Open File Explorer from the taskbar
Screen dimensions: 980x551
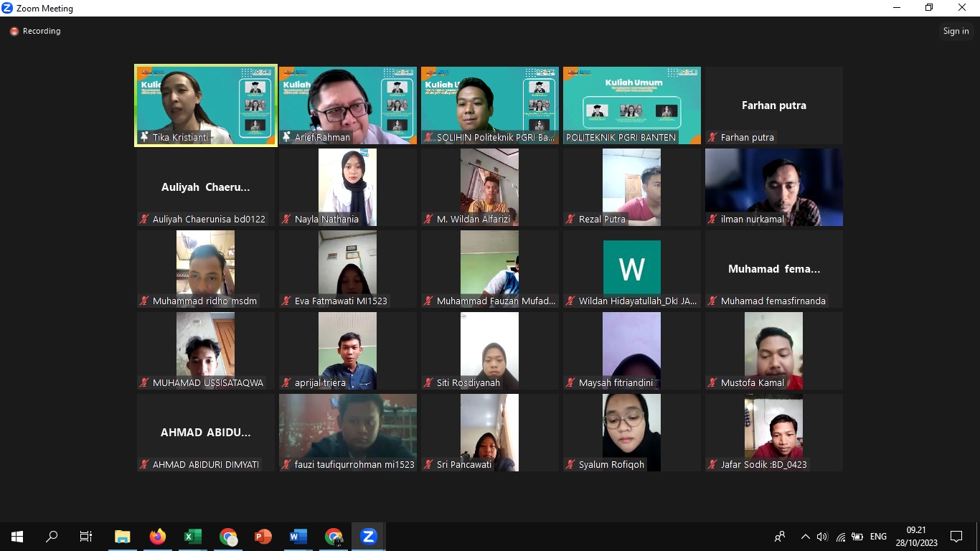click(x=123, y=537)
